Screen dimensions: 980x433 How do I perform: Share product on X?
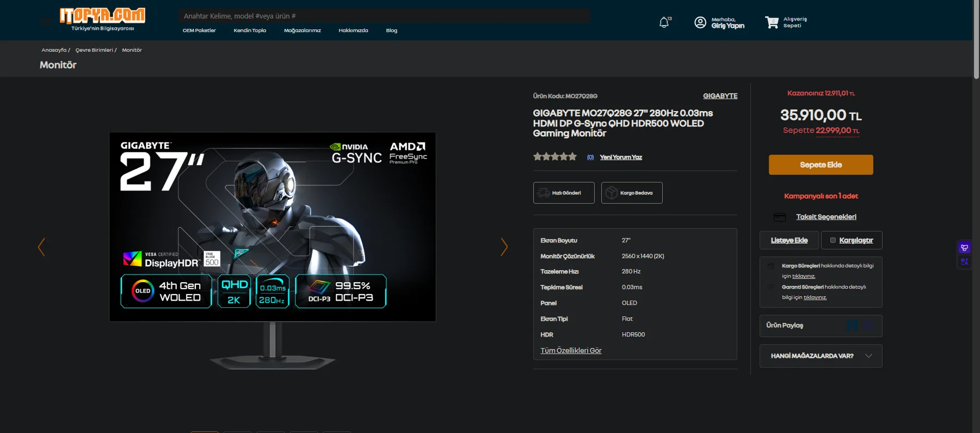point(868,326)
